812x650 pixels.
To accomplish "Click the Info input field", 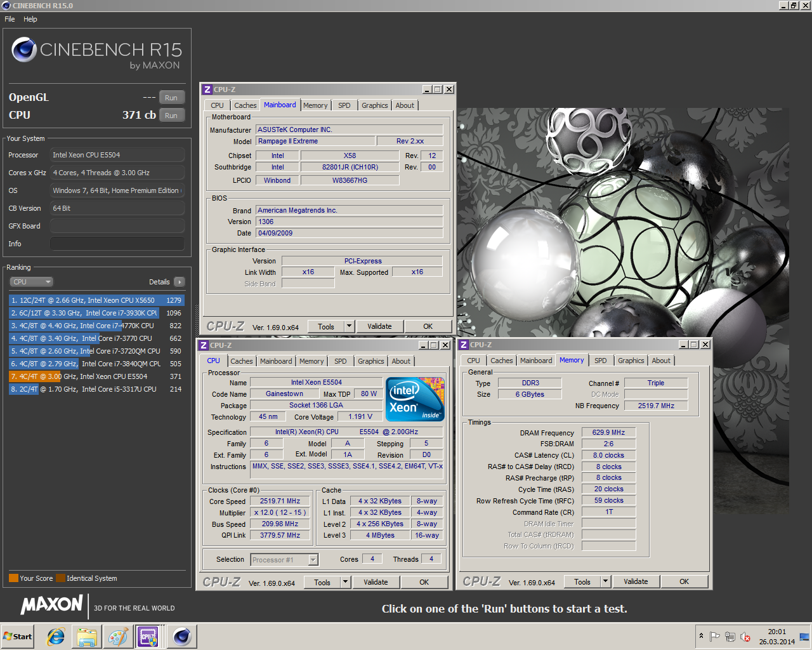I will coord(117,244).
